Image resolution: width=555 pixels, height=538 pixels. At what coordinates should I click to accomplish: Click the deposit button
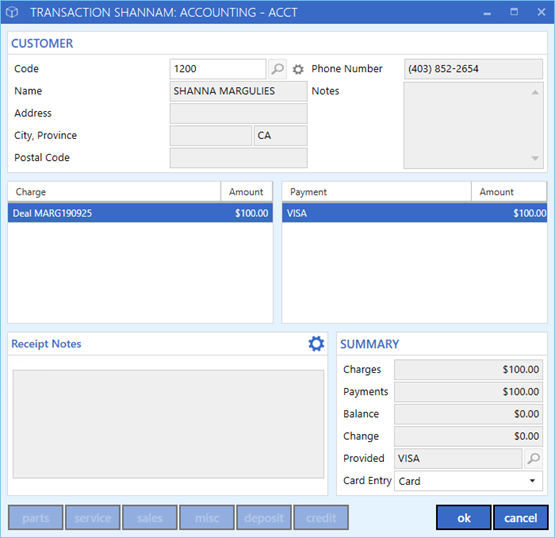tap(264, 518)
